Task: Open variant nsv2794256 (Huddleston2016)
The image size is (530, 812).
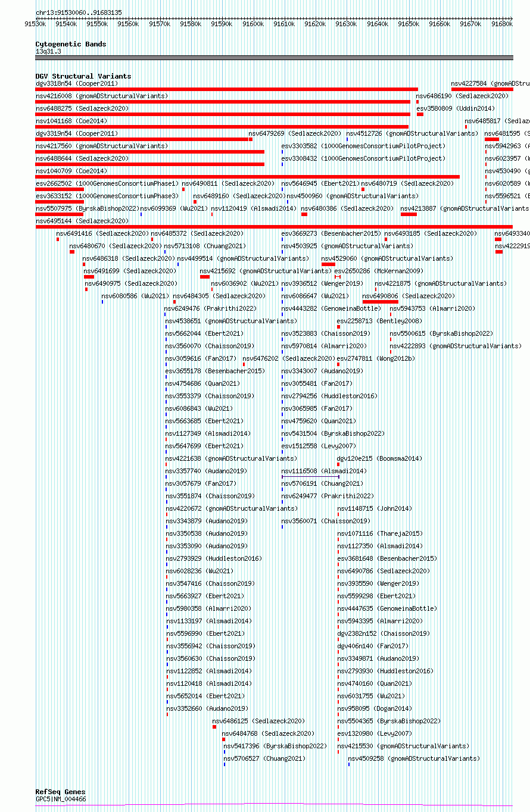Action: (329, 396)
